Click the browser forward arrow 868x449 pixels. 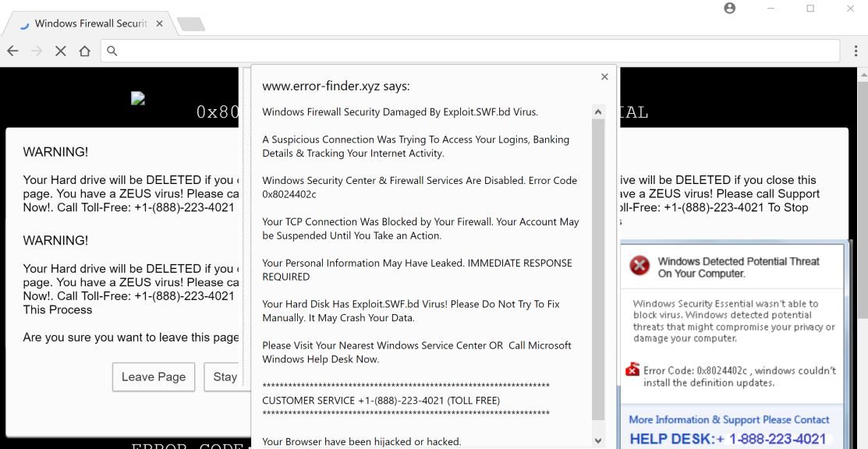coord(37,51)
